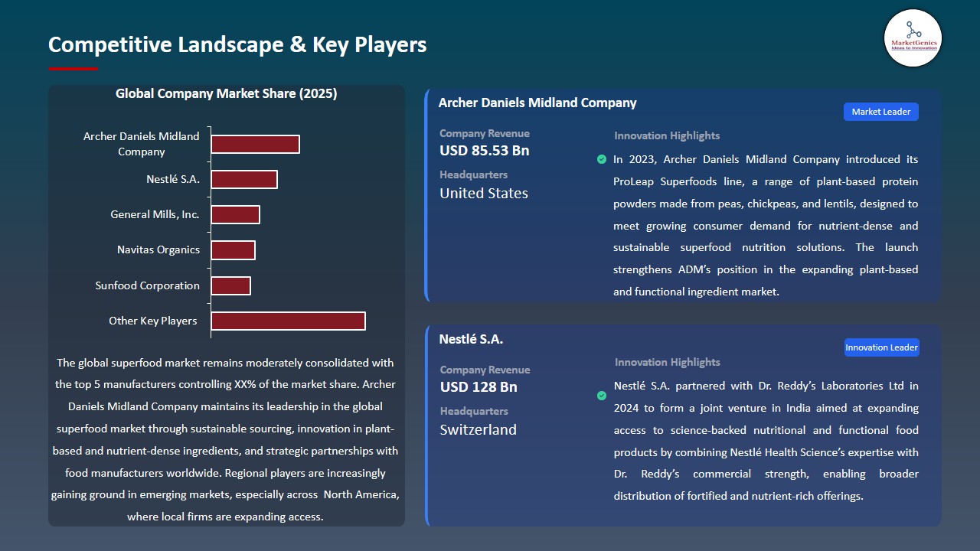Click the Sunfood Corporation bar
980x551 pixels.
[x=231, y=285]
